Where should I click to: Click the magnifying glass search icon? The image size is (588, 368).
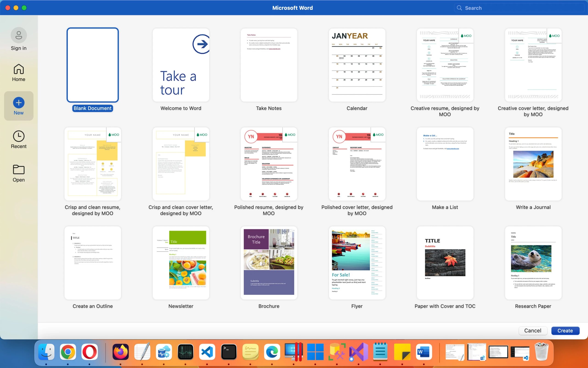pos(459,8)
